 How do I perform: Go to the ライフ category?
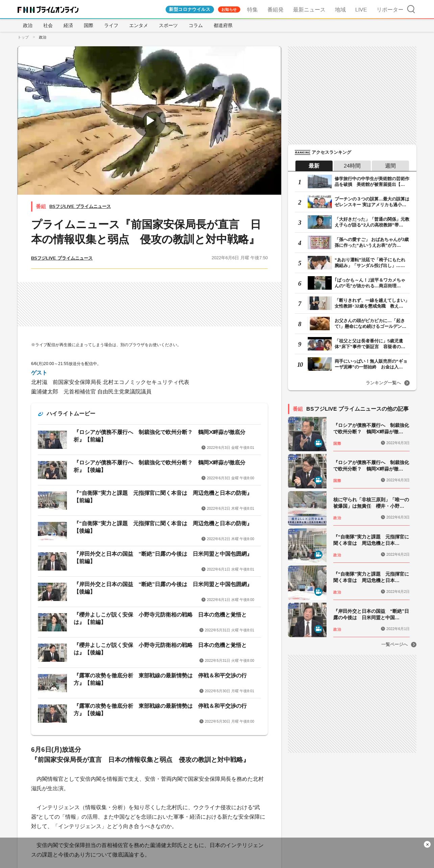111,25
